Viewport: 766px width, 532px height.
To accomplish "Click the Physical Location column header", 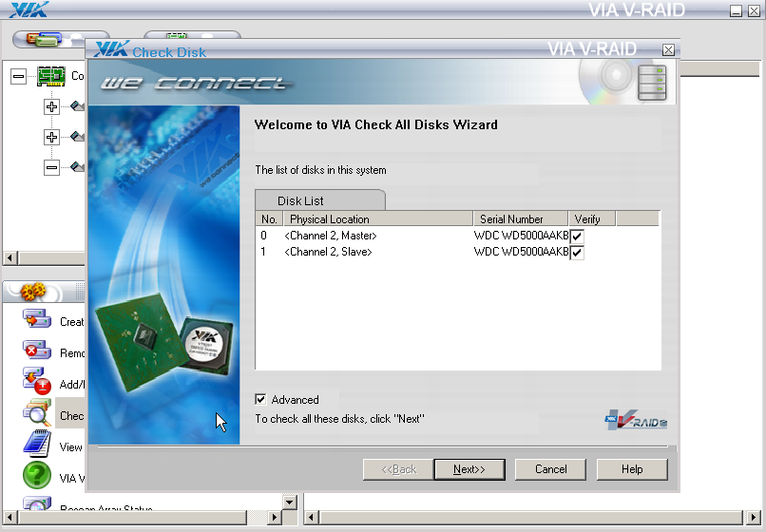I will [378, 218].
